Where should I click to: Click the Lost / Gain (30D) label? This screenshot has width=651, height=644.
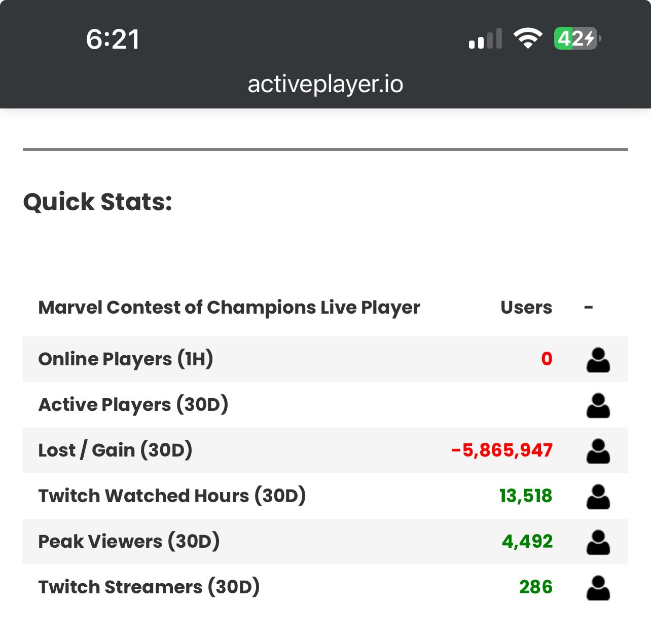click(x=116, y=450)
